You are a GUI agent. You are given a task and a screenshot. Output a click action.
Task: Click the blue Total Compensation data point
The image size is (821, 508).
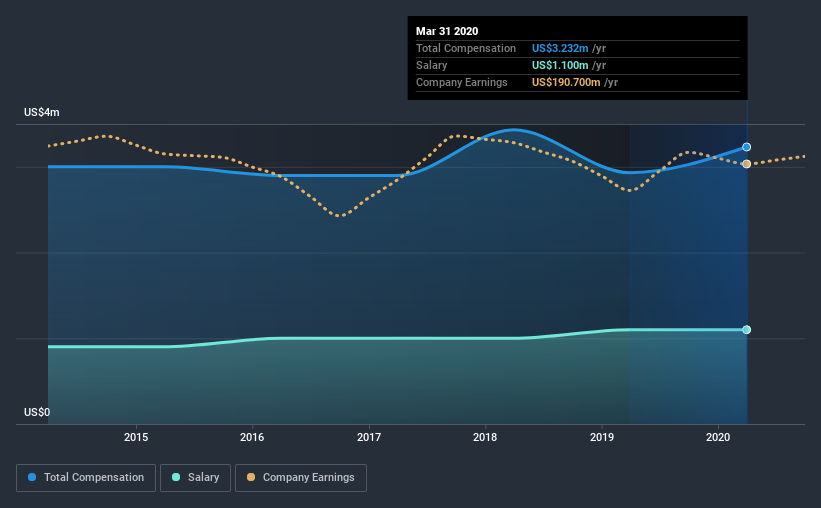pyautogui.click(x=747, y=147)
